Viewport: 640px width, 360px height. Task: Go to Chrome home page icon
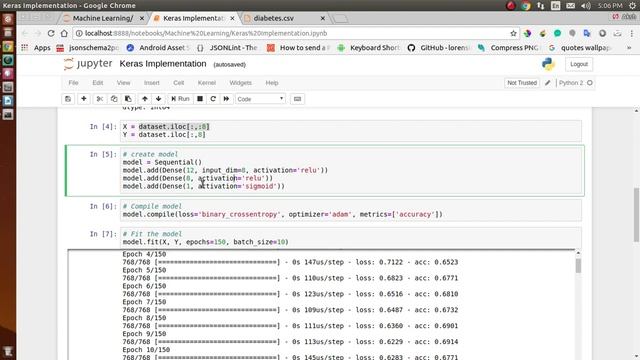(x=64, y=33)
